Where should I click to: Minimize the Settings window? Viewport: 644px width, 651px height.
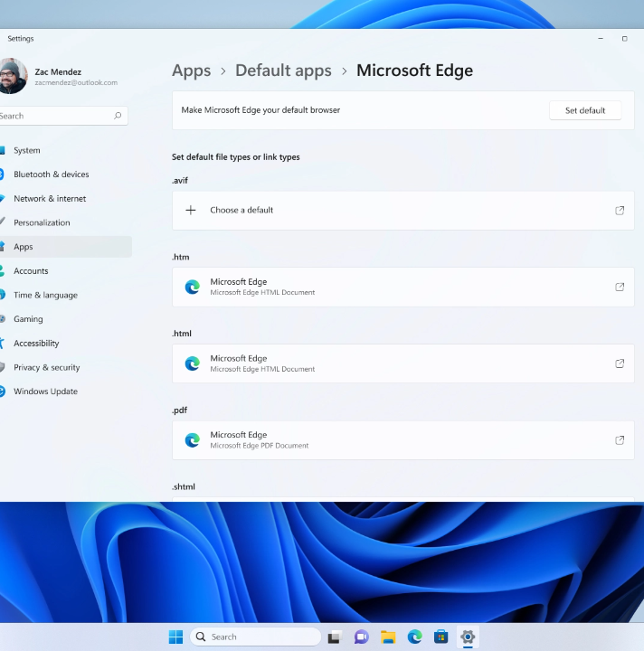pyautogui.click(x=601, y=39)
